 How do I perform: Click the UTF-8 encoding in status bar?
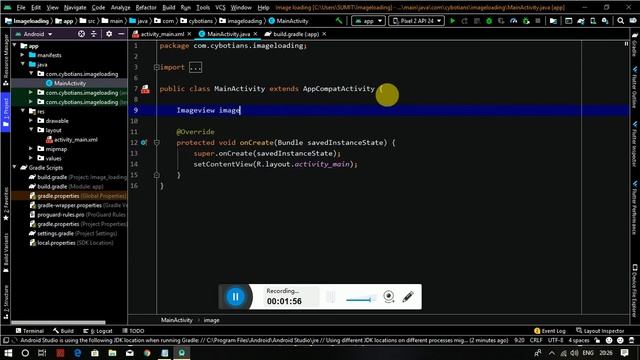556,340
